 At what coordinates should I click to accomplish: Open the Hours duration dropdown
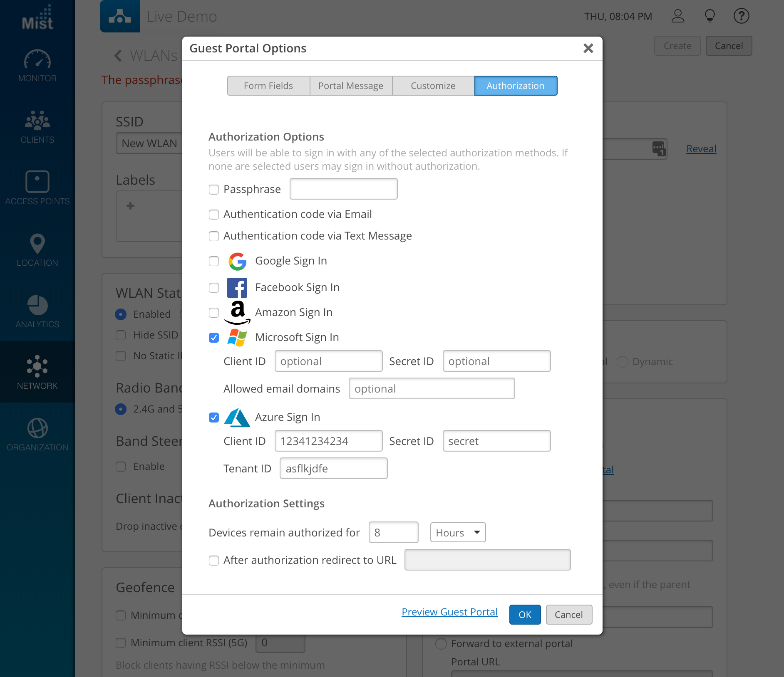(458, 533)
